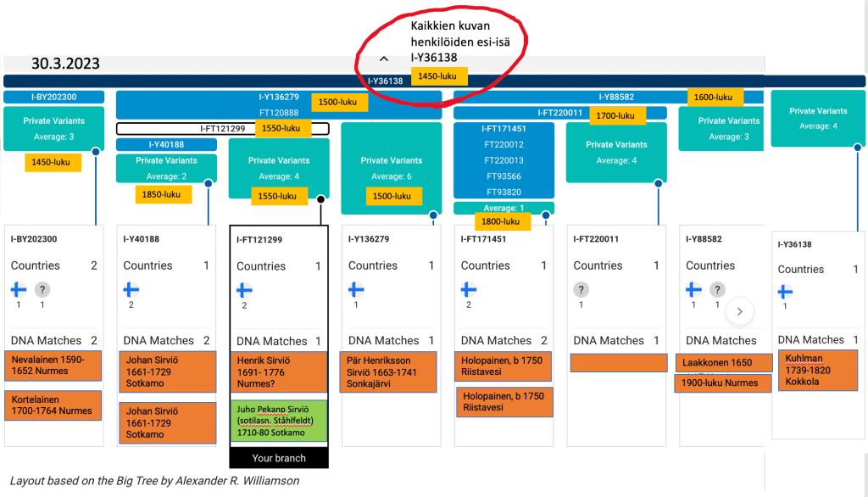Click the black Your branch label
This screenshot has height=497, width=868.
pos(279,459)
